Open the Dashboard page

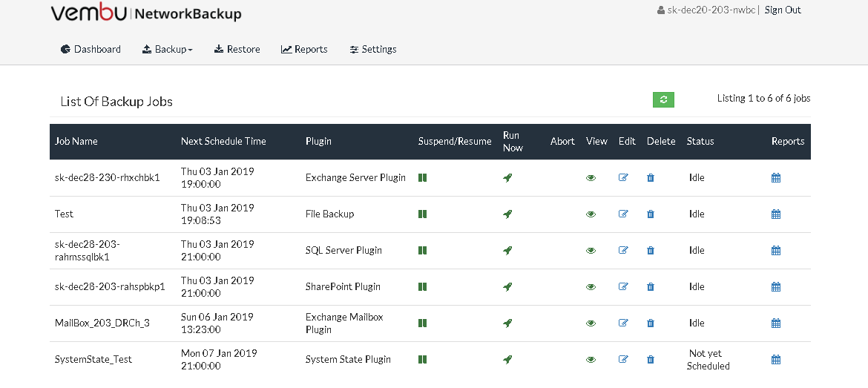(x=91, y=49)
